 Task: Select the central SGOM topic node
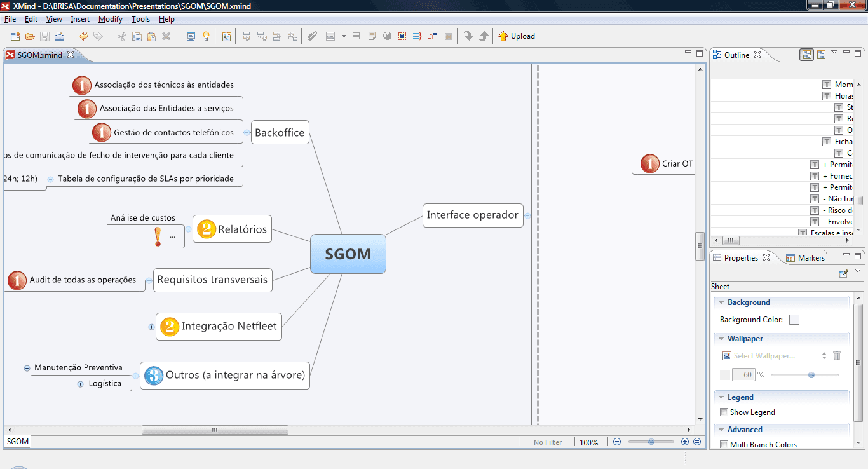348,254
